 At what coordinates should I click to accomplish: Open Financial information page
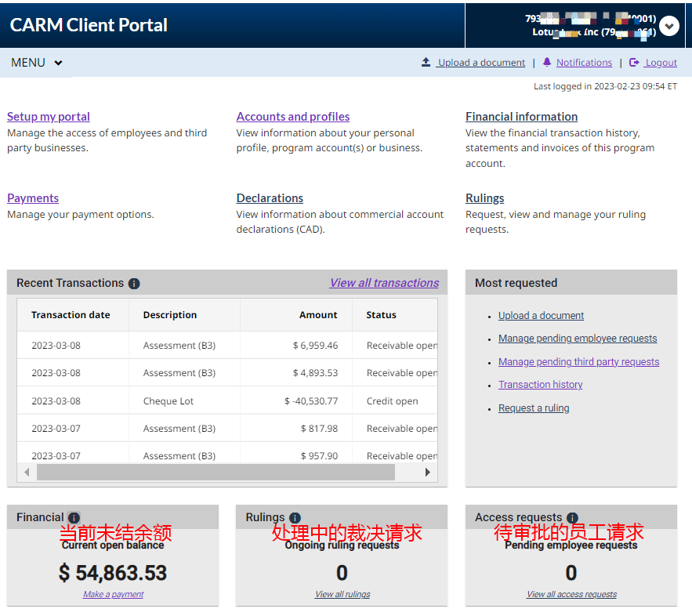click(x=521, y=117)
